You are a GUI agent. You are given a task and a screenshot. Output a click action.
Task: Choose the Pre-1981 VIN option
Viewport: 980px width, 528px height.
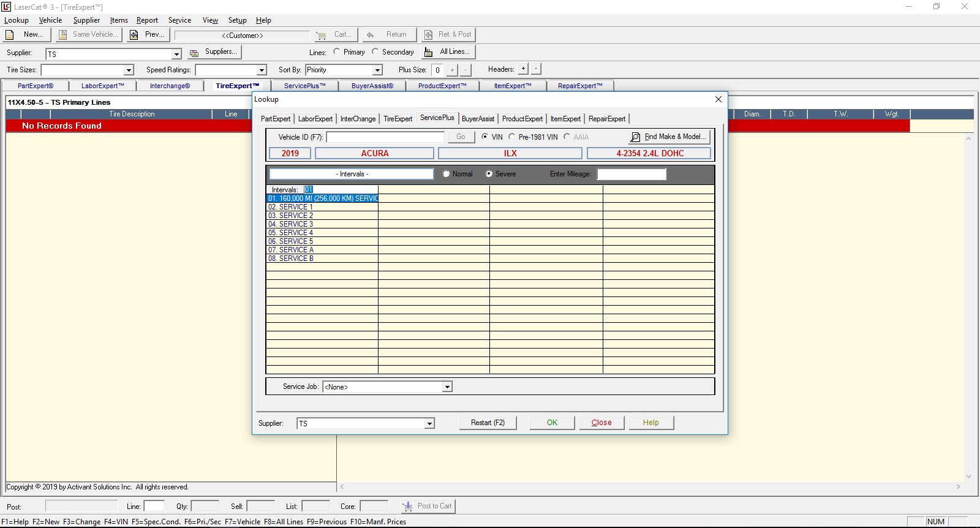[512, 137]
